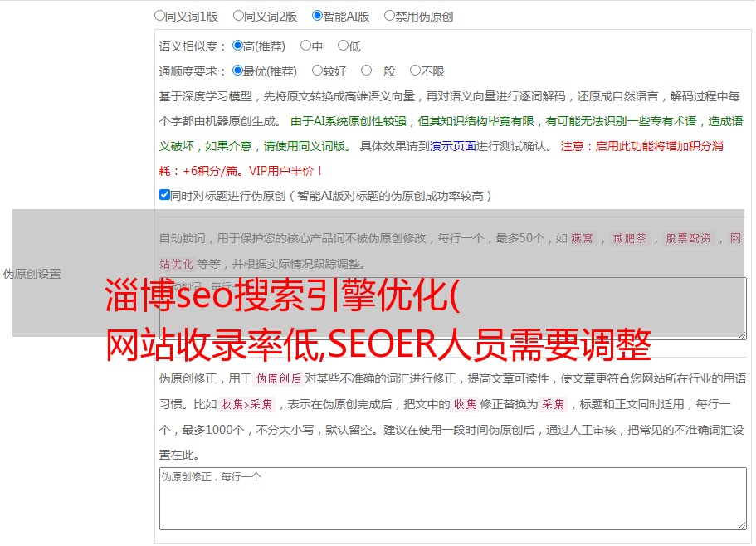Click the 伪原创设置 label

point(32,274)
